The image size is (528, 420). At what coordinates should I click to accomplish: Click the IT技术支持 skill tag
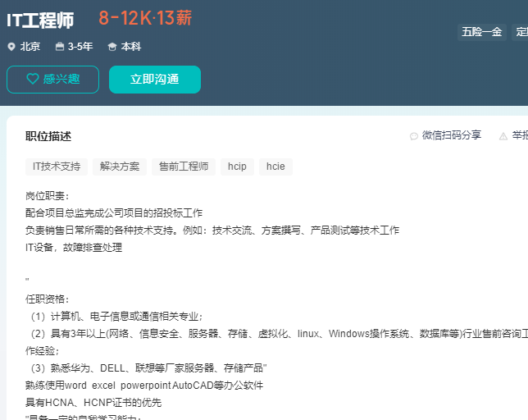[x=57, y=167]
